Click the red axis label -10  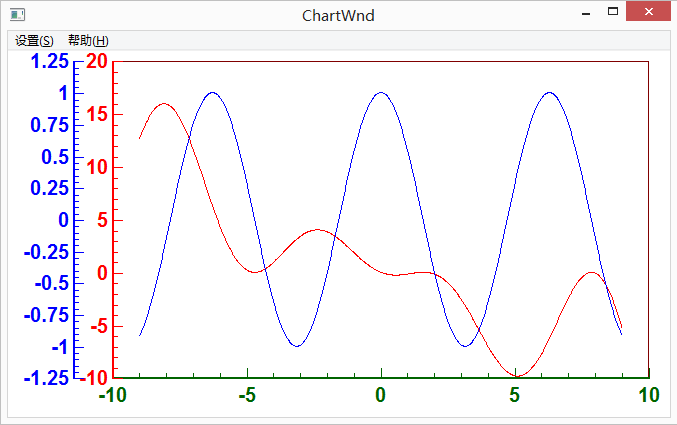point(94,379)
